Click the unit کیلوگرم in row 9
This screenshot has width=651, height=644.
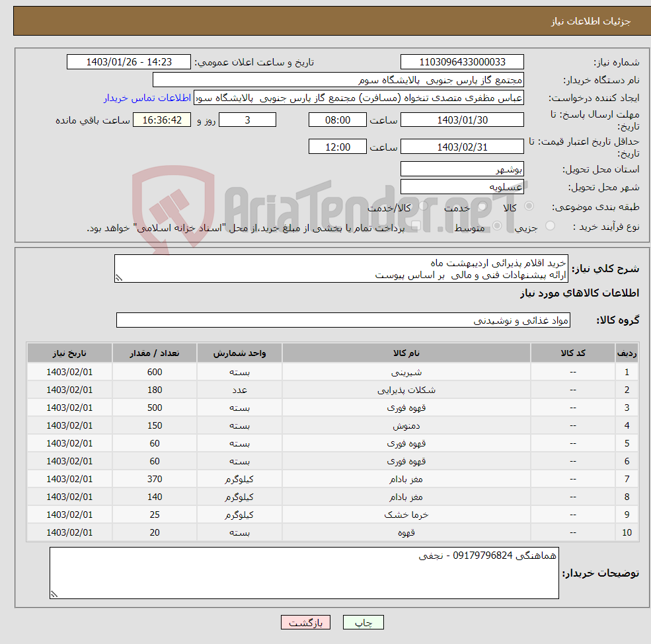click(239, 515)
